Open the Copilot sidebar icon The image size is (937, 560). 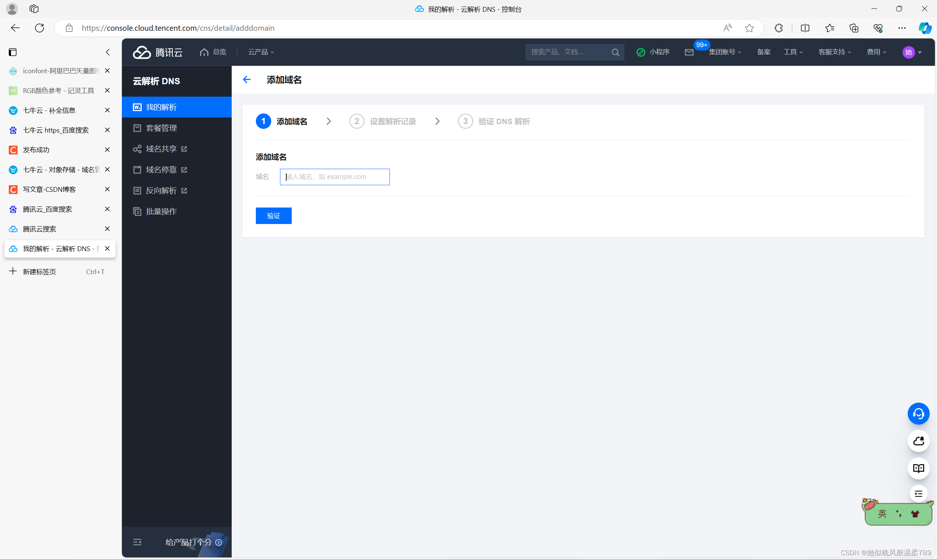pos(925,28)
